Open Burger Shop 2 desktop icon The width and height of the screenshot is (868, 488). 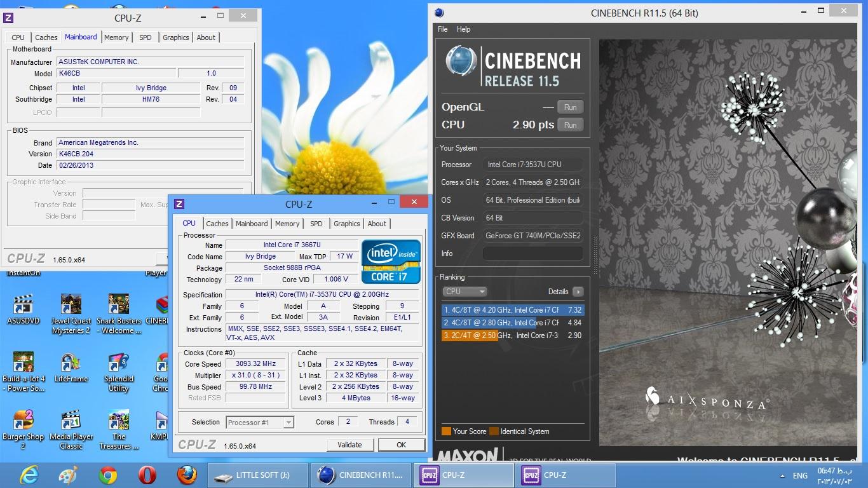[x=23, y=430]
